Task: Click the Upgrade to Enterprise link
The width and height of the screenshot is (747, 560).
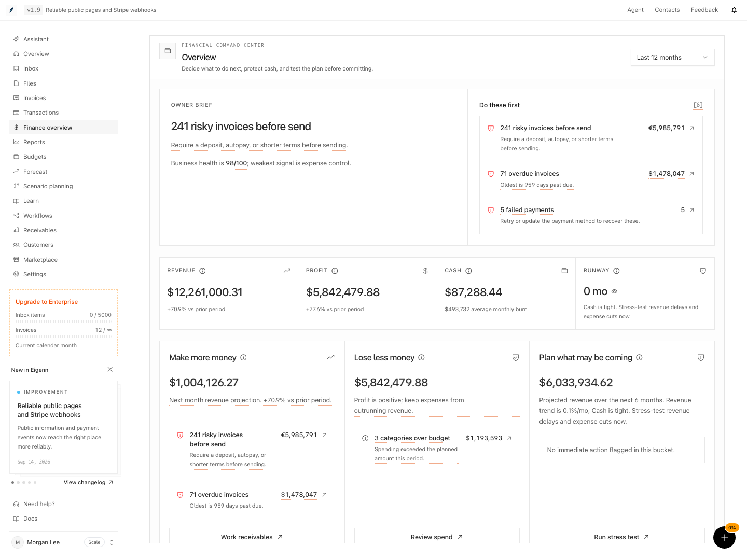Action: [x=47, y=302]
